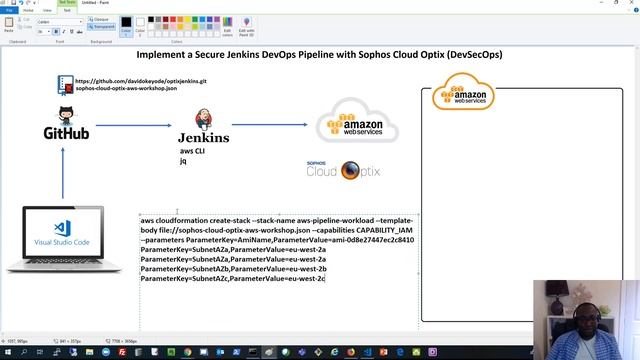
Task: Click the 'jq' text under Jenkins
Action: (x=183, y=161)
